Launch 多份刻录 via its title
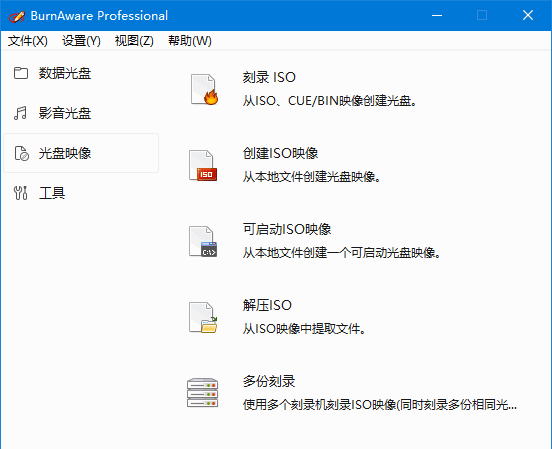The image size is (552, 449). [269, 381]
